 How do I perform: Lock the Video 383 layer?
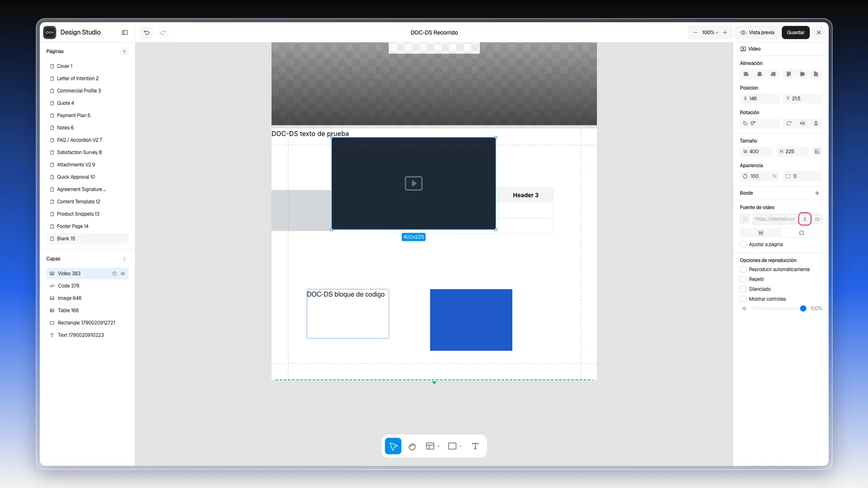[114, 274]
